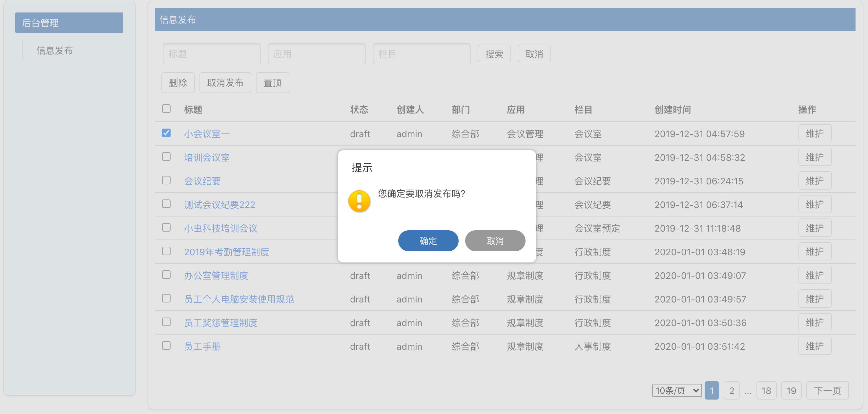The image size is (868, 414).
Task: Check the 办公室管理制度 row checkbox
Action: [x=166, y=275]
